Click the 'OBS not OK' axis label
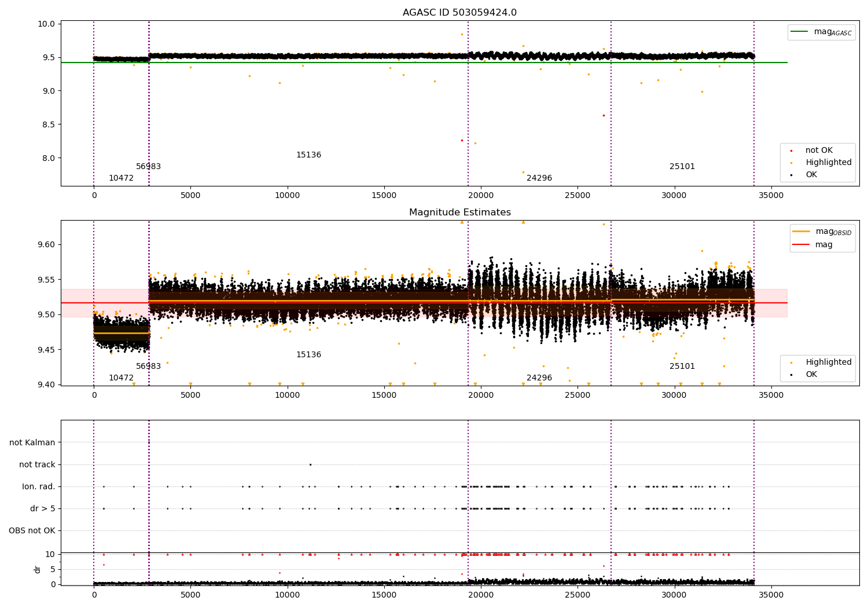 tap(32, 531)
